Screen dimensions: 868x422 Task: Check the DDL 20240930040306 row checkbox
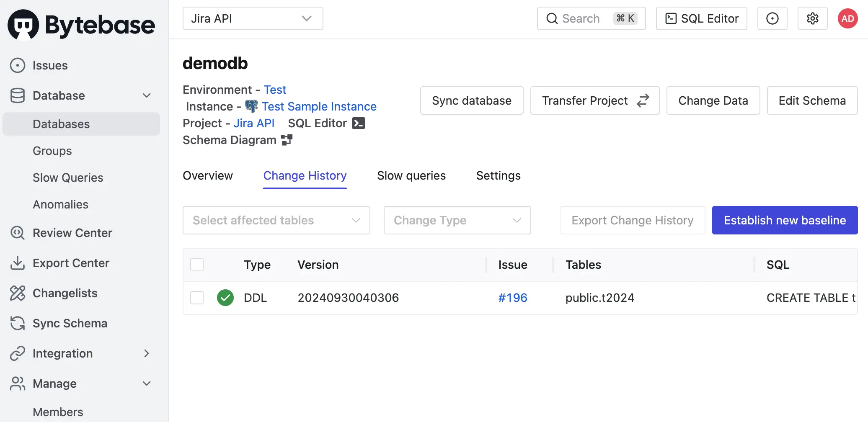(x=197, y=298)
